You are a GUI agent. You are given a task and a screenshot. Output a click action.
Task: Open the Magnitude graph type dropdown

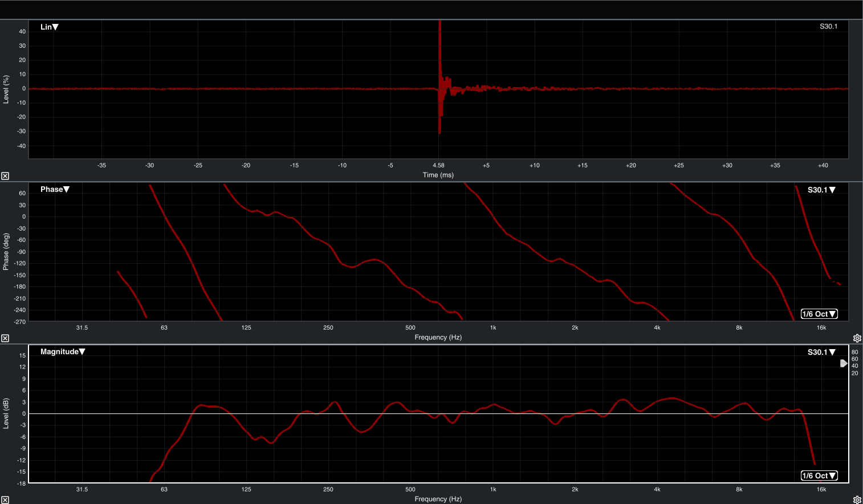coord(63,351)
